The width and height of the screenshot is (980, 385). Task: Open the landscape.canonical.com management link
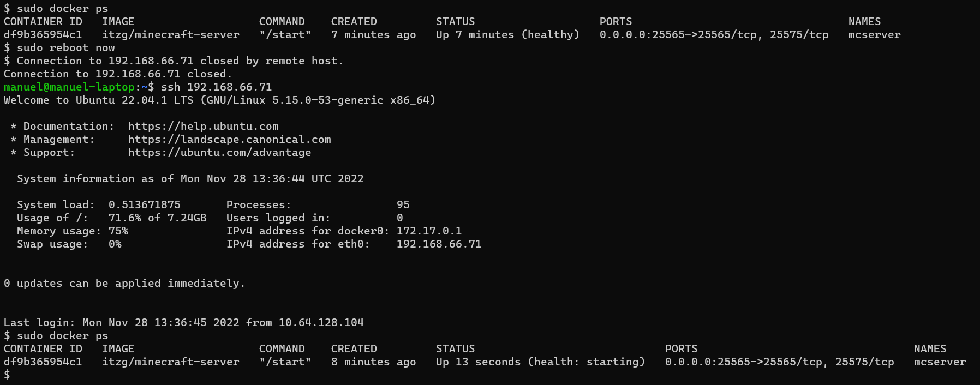(x=229, y=140)
